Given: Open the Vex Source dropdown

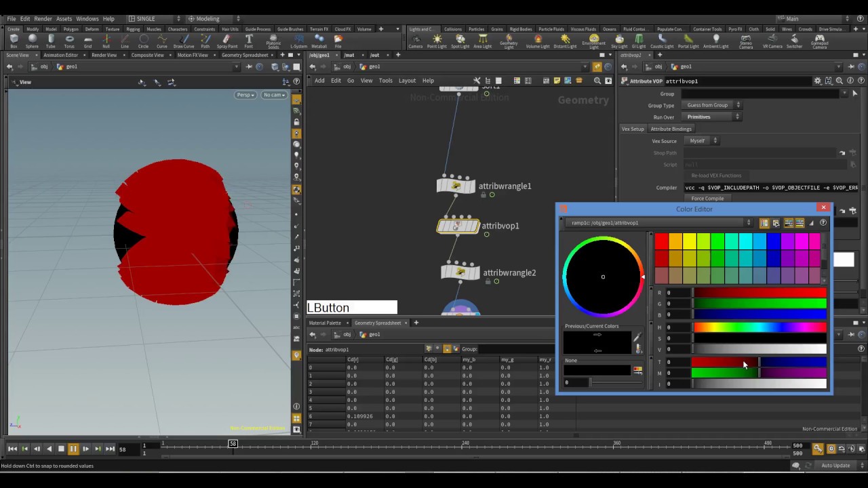Looking at the screenshot, I should 703,140.
